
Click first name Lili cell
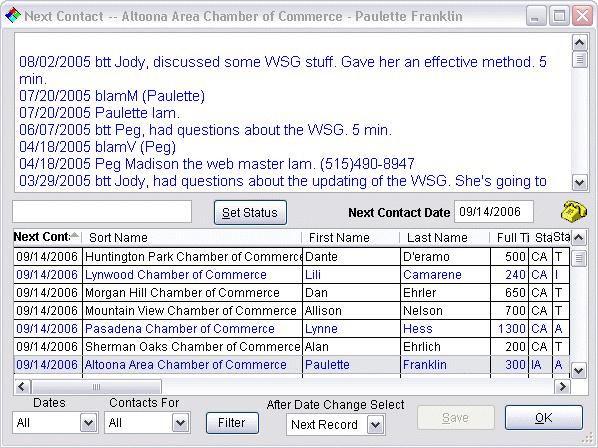pyautogui.click(x=351, y=275)
